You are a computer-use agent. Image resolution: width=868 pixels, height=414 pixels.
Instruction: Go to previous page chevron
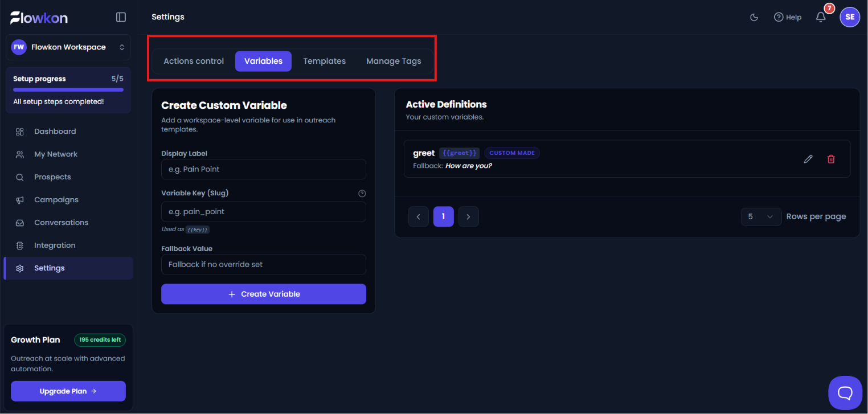click(419, 216)
